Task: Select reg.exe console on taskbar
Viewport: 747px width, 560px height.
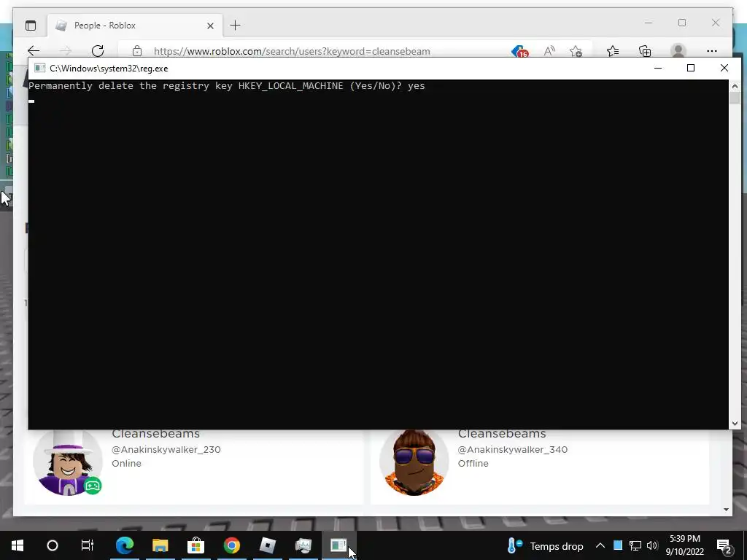Action: point(338,545)
